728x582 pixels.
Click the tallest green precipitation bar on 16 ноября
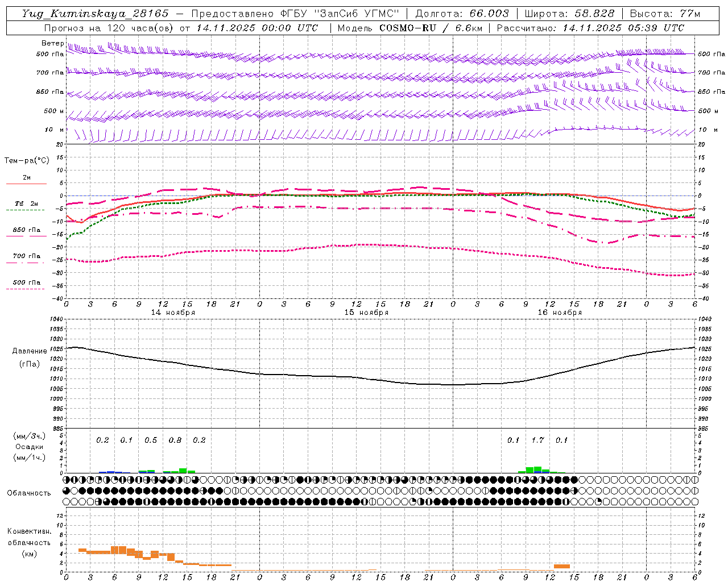click(x=537, y=469)
